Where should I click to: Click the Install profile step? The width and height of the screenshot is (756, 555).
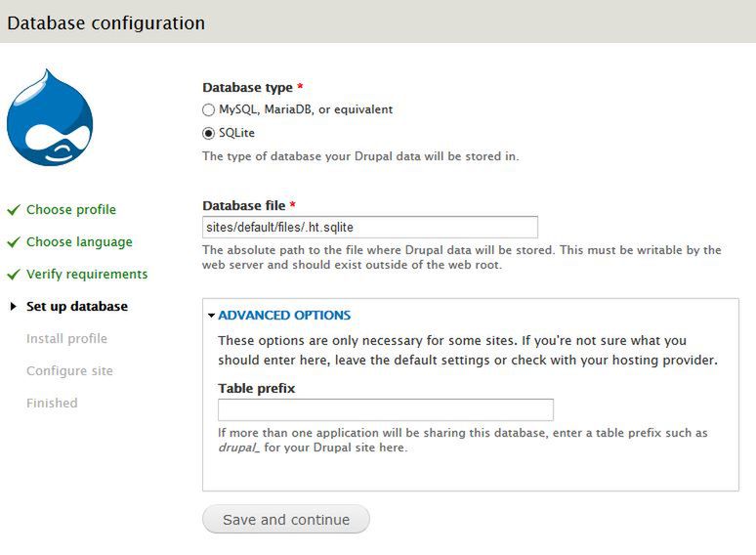point(67,338)
